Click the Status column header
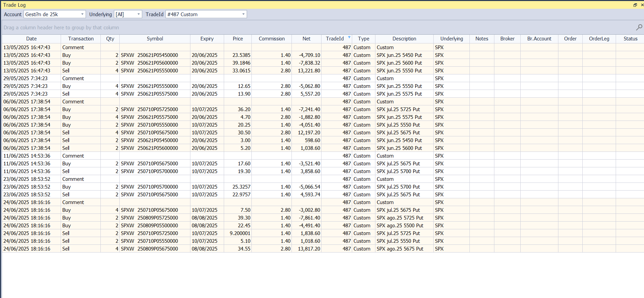 coord(630,39)
